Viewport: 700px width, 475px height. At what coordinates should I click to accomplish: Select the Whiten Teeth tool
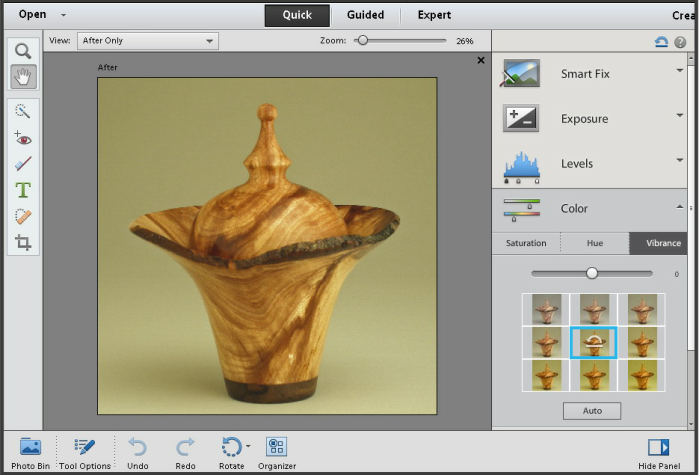22,164
